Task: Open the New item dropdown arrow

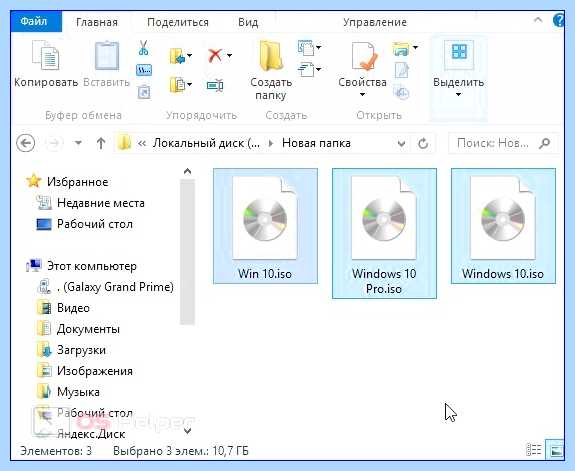Action: pos(319,47)
